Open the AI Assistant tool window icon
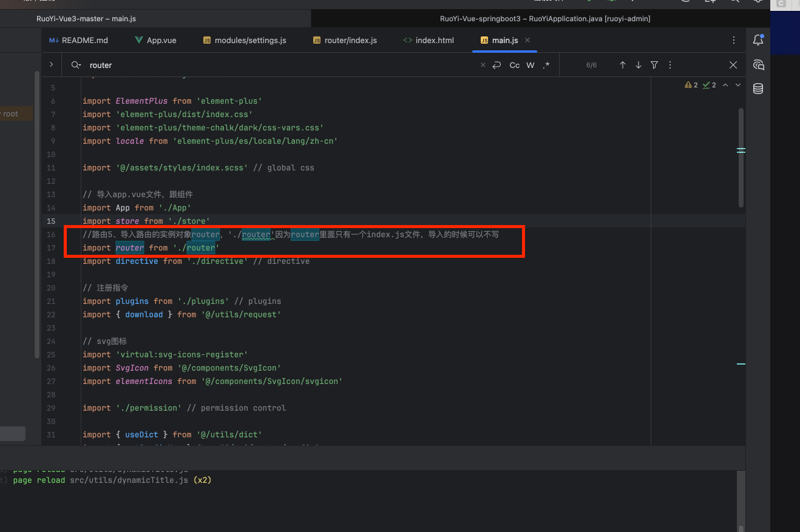This screenshot has height=532, width=800. point(758,65)
